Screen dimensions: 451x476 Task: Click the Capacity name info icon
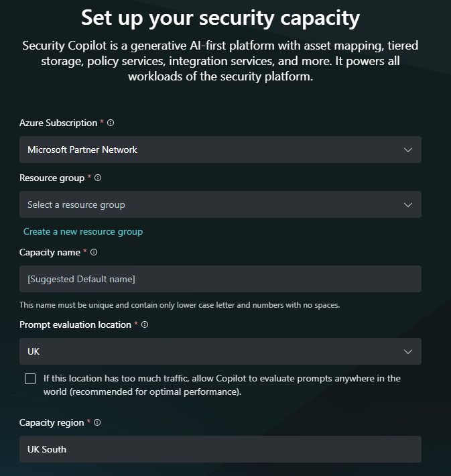click(x=94, y=252)
